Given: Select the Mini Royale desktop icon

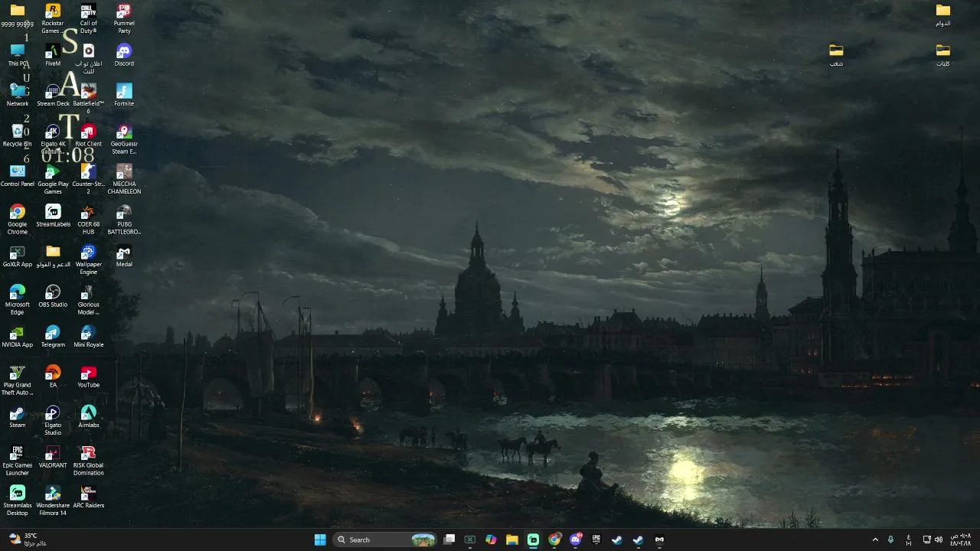Looking at the screenshot, I should click(x=88, y=336).
